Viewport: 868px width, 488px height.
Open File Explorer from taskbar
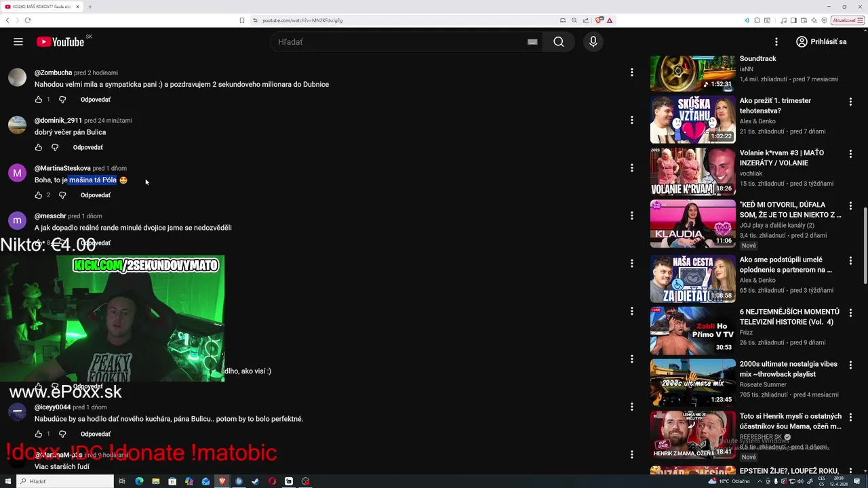(x=156, y=481)
